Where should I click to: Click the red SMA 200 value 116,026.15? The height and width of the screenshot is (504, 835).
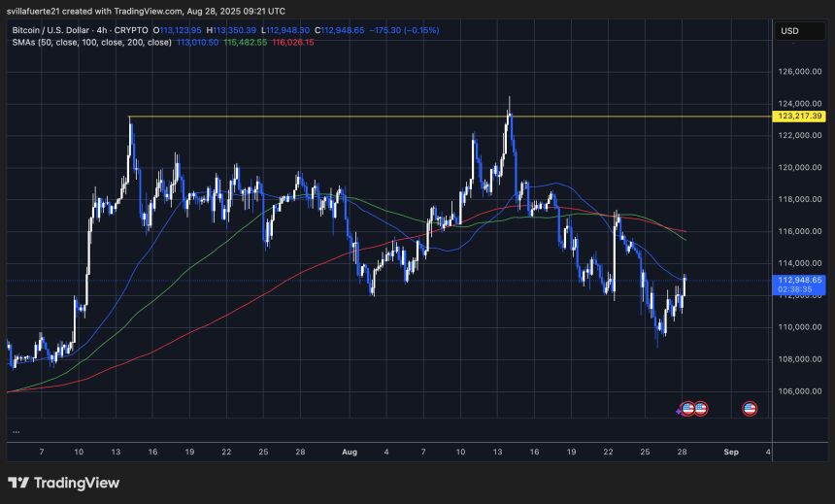(x=293, y=43)
